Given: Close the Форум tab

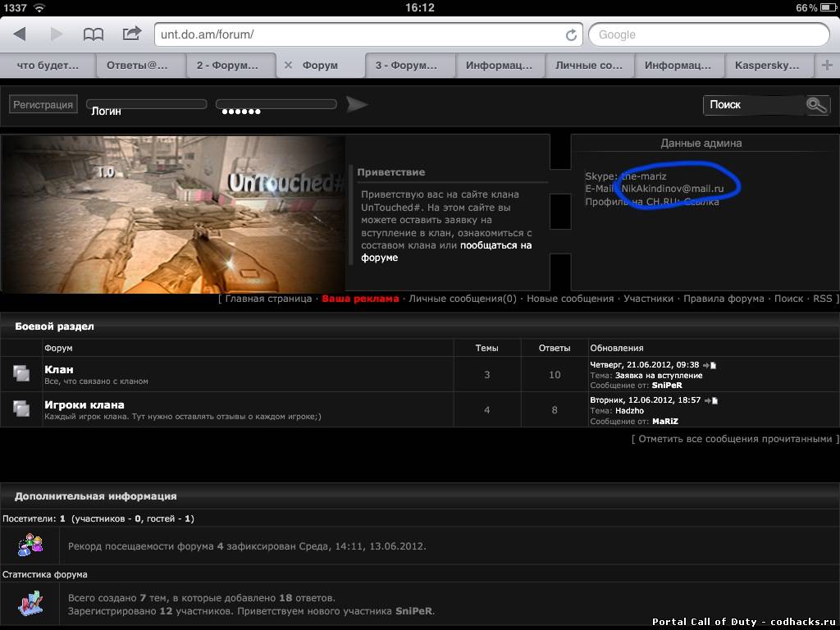Looking at the screenshot, I should 288,66.
